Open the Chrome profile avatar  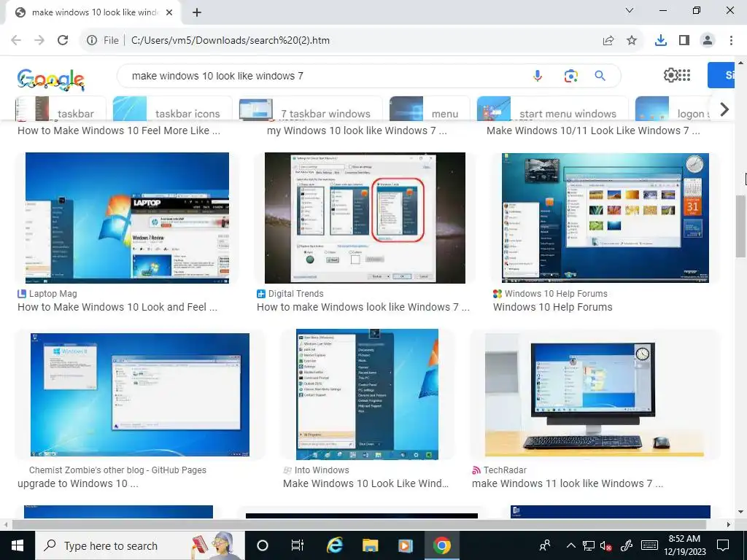tap(708, 40)
